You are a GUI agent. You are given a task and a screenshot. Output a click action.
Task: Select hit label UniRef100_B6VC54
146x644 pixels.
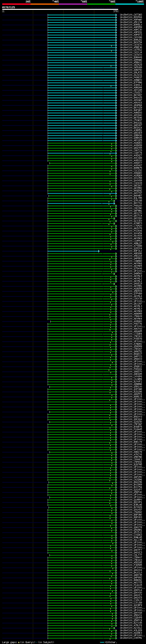[x=131, y=42]
